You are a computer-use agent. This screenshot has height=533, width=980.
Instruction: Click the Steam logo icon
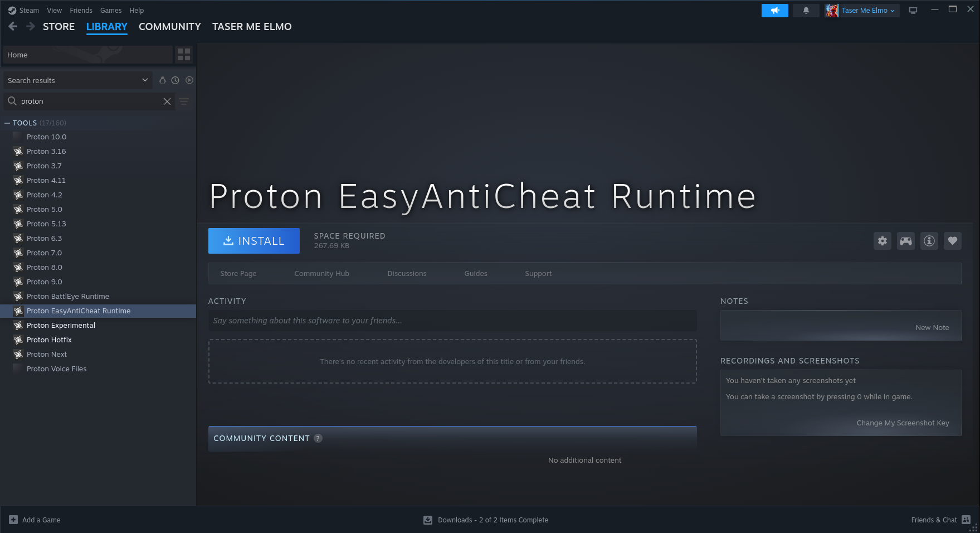(12, 11)
